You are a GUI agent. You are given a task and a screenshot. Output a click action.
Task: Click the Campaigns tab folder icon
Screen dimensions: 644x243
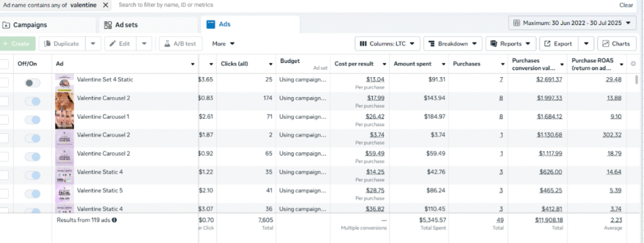tap(6, 25)
